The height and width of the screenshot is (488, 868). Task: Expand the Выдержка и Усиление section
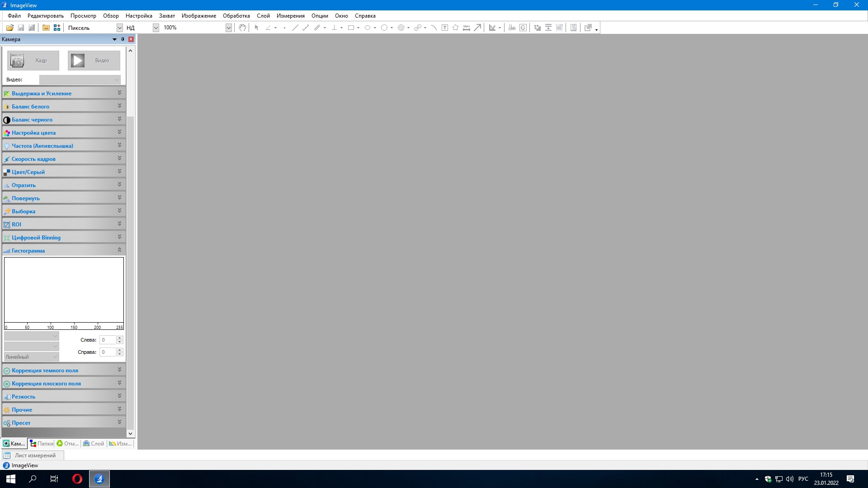119,93
